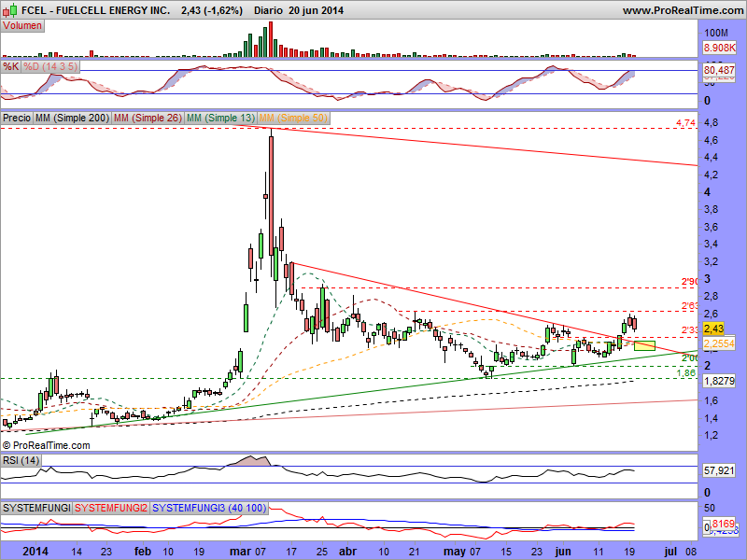Image resolution: width=747 pixels, height=560 pixels.
Task: Open MM (Simple 200) moving average settings
Action: pos(73,118)
